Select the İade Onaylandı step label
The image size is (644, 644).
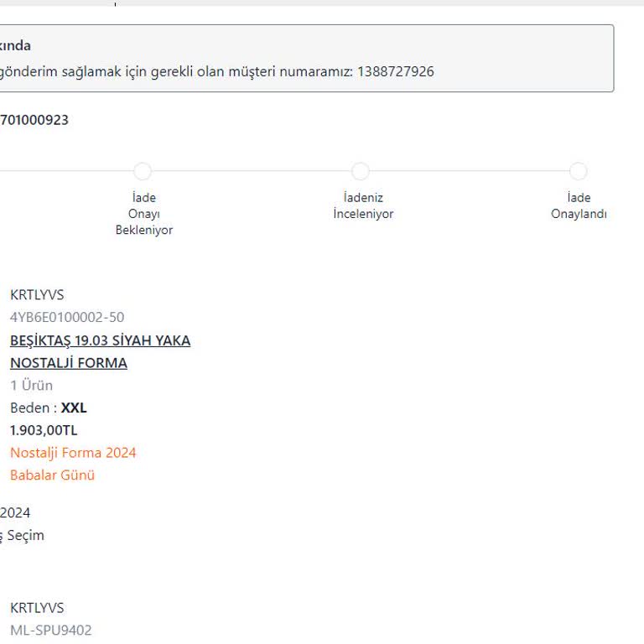pyautogui.click(x=579, y=205)
